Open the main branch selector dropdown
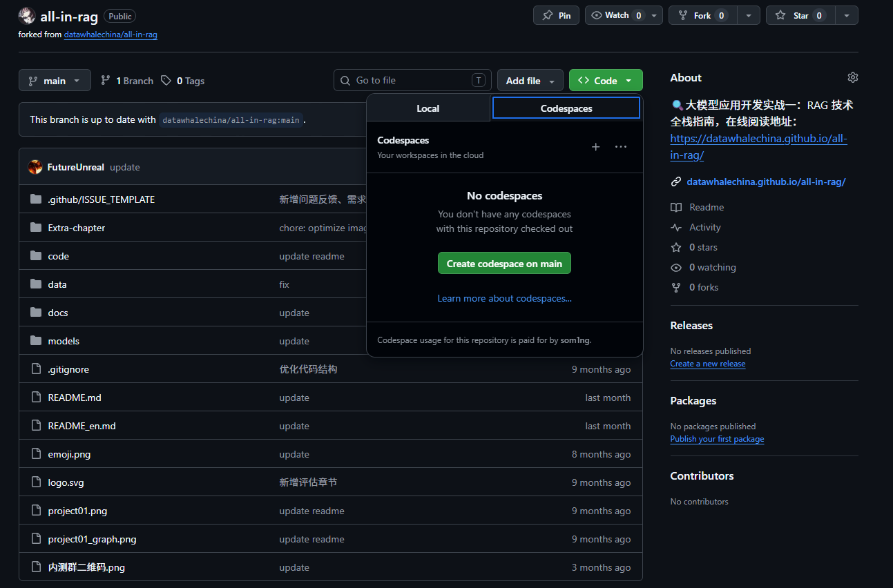This screenshot has width=893, height=588. tap(55, 81)
